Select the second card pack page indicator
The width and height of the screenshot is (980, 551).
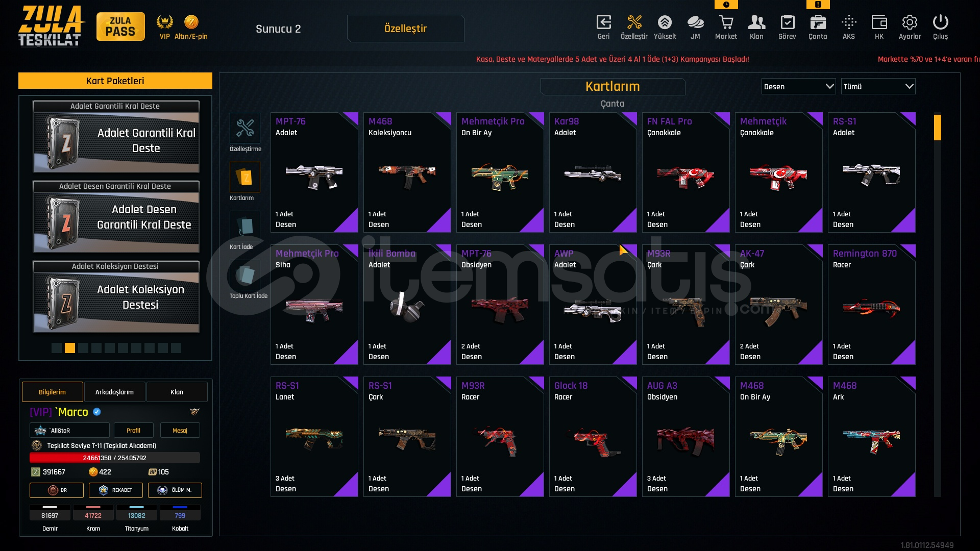tap(70, 348)
